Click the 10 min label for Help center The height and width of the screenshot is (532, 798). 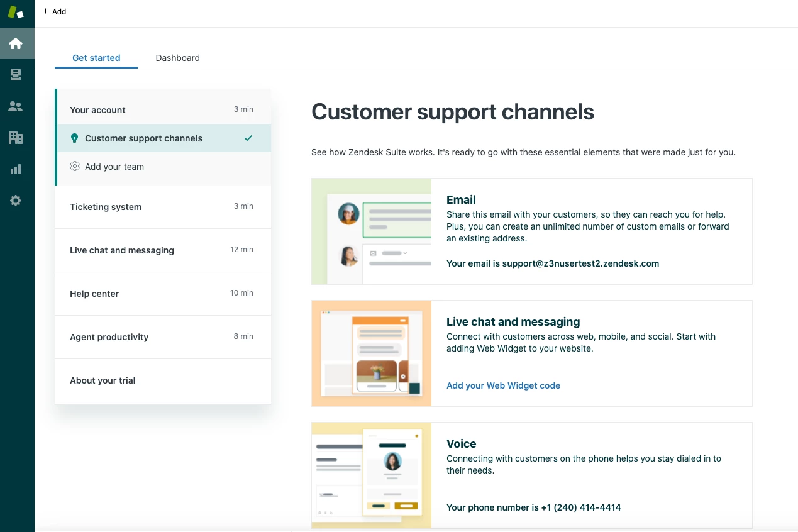[241, 293]
